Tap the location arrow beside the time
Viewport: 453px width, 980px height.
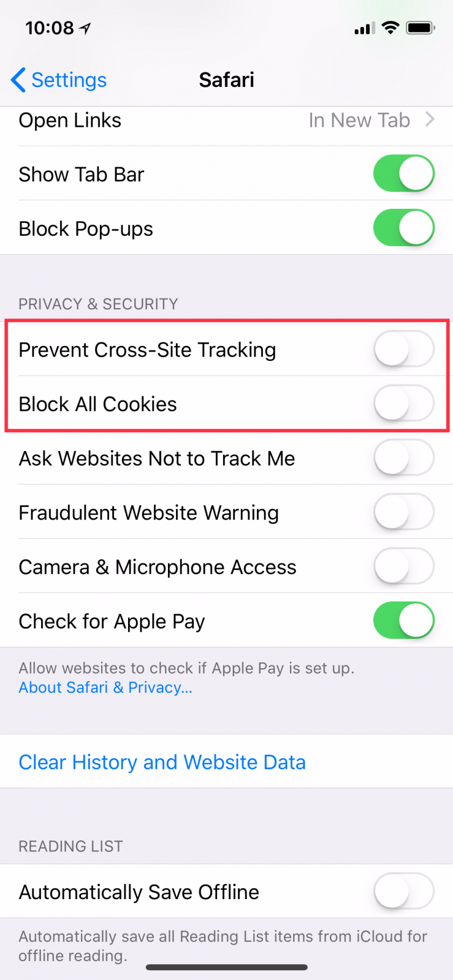(85, 28)
